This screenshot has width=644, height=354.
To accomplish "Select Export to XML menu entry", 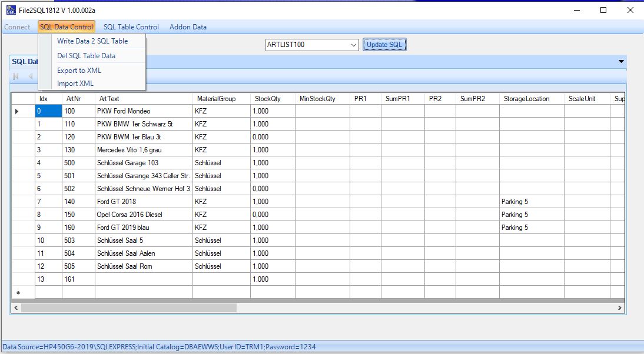I will coord(79,71).
